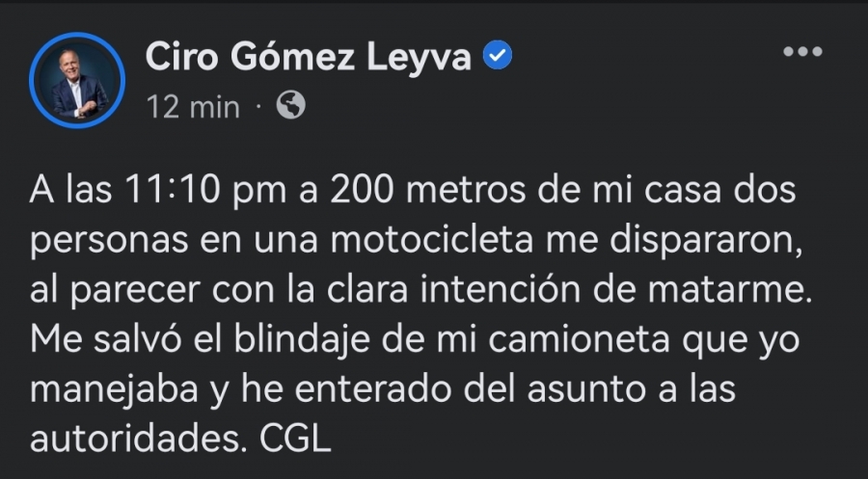868x479 pixels.
Task: Click the globe public-audience icon
Action: (290, 105)
